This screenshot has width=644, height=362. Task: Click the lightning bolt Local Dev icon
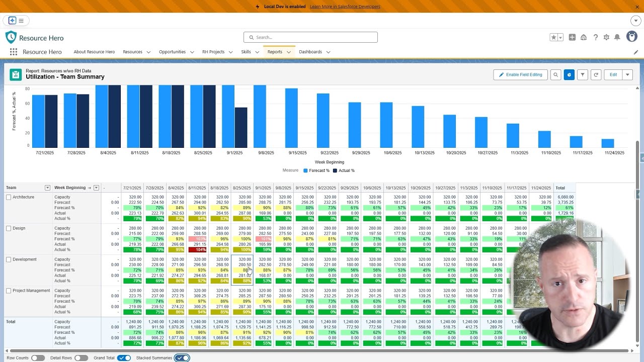[258, 7]
